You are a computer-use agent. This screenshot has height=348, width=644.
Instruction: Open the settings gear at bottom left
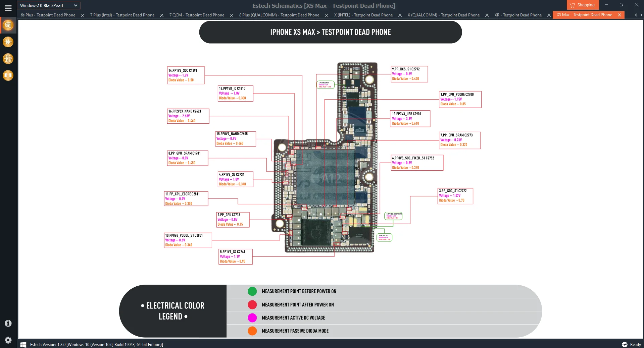(x=7, y=340)
